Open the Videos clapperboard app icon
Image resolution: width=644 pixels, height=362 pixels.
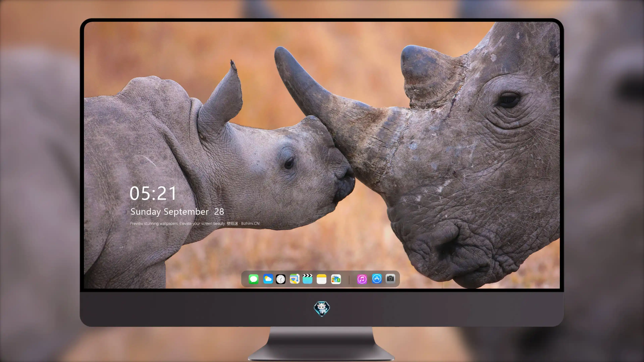[308, 279]
